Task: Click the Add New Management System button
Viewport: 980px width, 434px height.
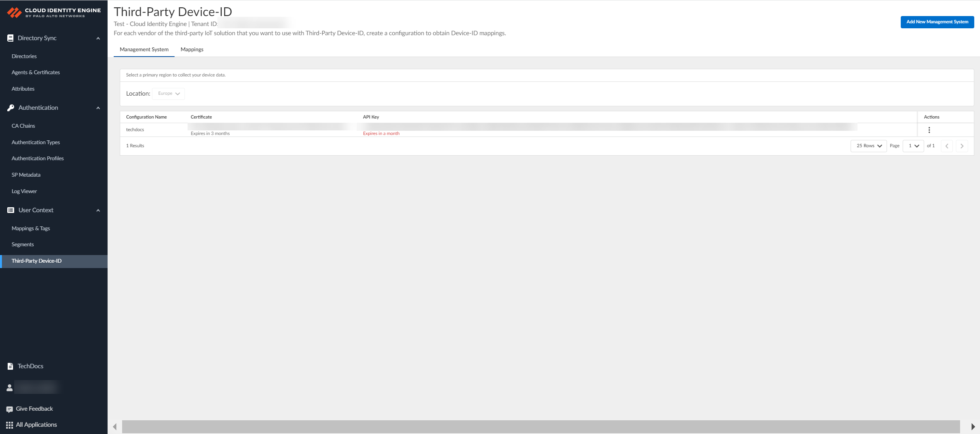Action: (x=937, y=22)
